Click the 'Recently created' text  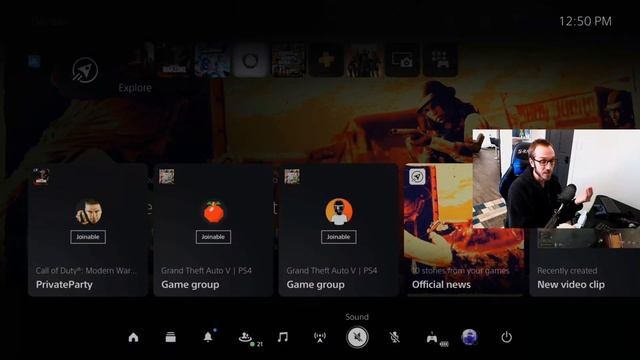[x=567, y=271]
